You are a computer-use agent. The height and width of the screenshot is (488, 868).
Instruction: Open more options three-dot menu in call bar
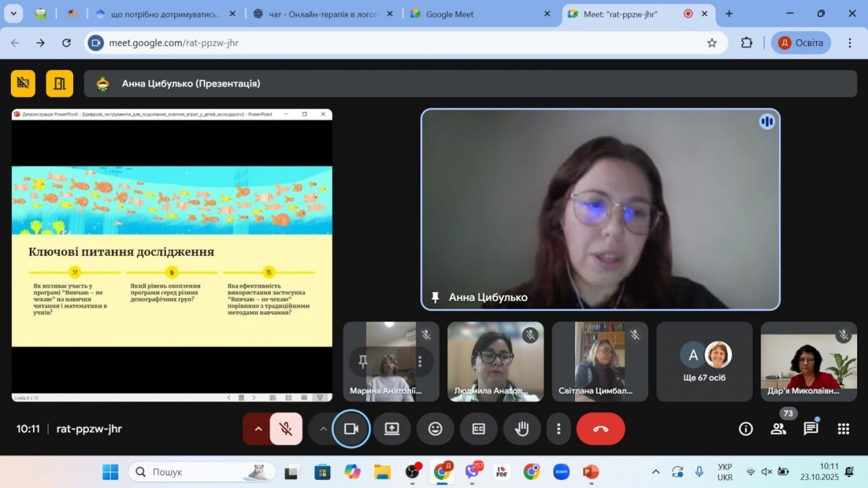pyautogui.click(x=559, y=429)
